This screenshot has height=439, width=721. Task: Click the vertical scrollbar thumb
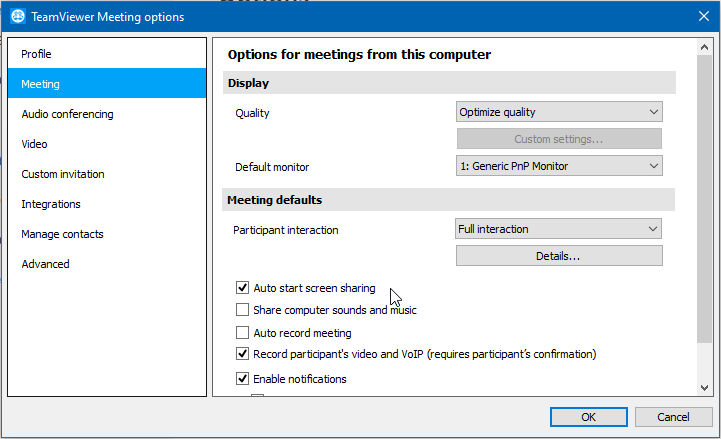704,199
